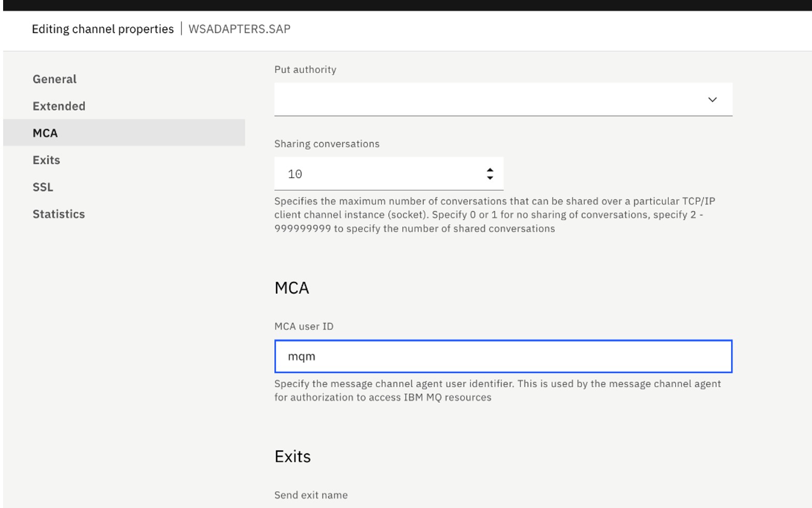Click the Editing channel properties title
The width and height of the screenshot is (812, 508).
(x=103, y=29)
